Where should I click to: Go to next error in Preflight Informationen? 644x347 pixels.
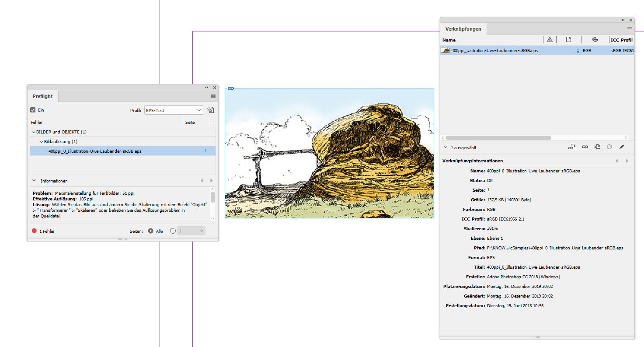pos(211,181)
